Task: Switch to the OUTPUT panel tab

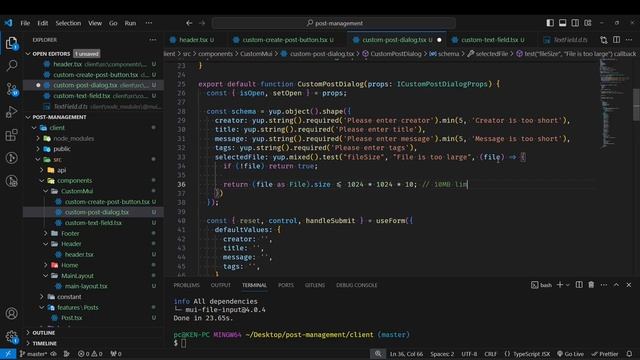Action: 220,285
